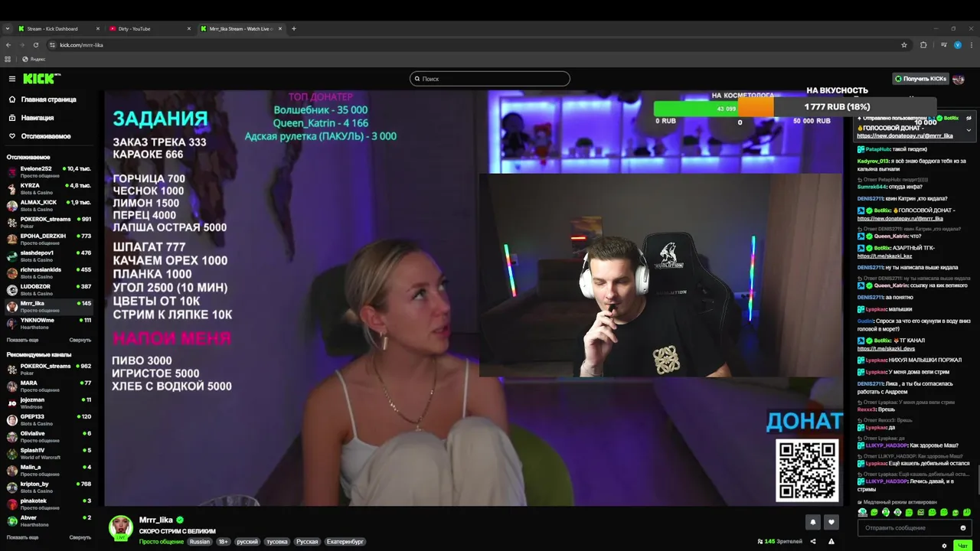Click the verified badge next to Mrrr_lika

(x=180, y=520)
